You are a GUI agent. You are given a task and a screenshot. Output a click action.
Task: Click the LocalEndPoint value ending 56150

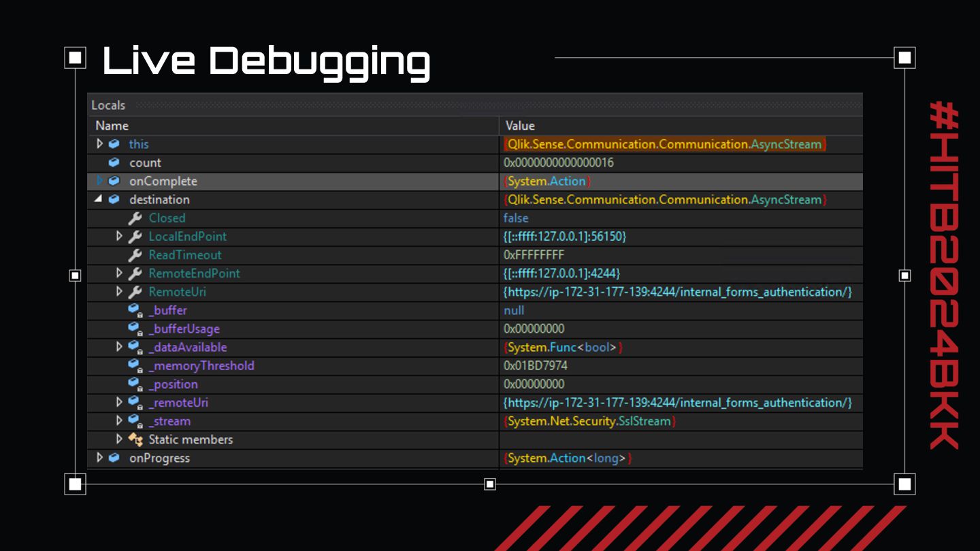[x=565, y=236]
